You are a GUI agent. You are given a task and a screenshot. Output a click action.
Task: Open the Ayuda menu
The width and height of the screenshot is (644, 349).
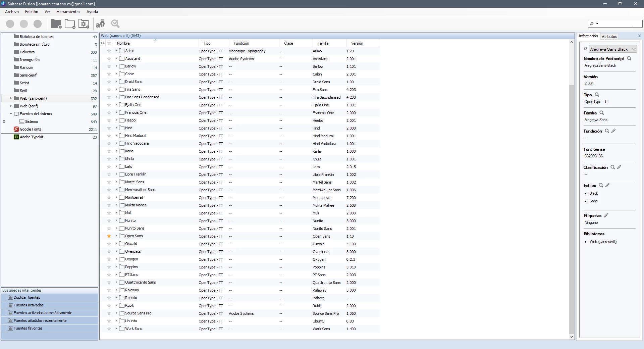tap(92, 12)
